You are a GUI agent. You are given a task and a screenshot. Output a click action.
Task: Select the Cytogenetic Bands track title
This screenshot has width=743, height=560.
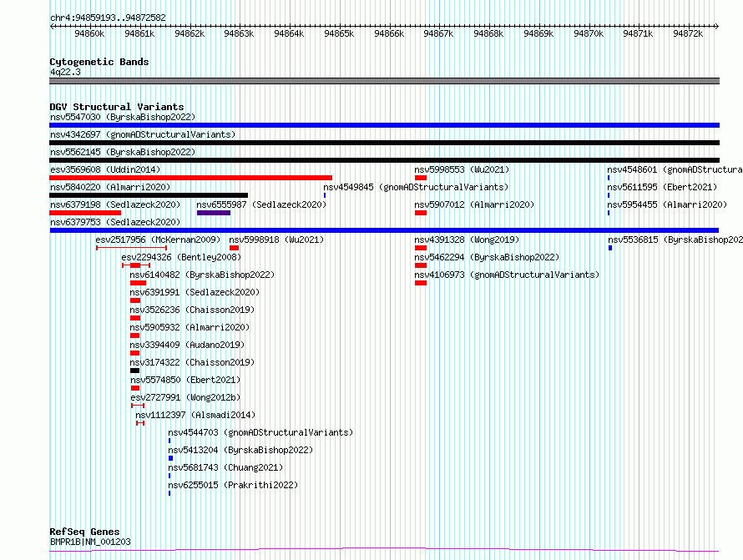[99, 62]
